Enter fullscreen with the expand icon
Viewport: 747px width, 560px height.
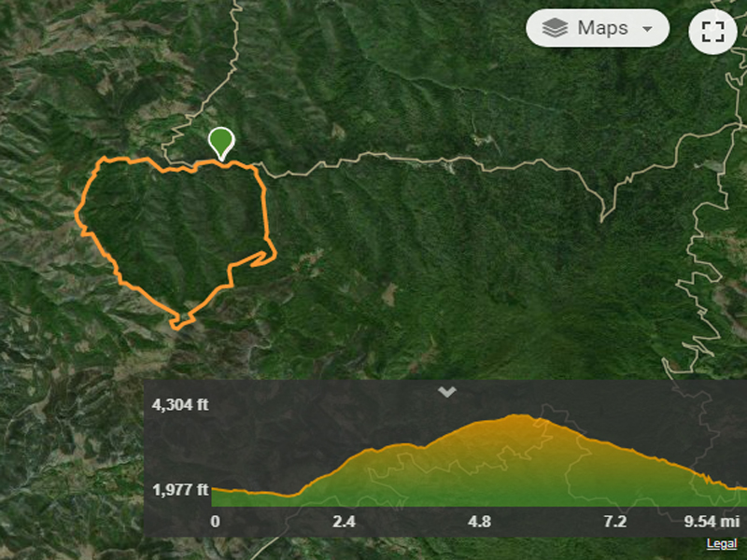coord(712,31)
